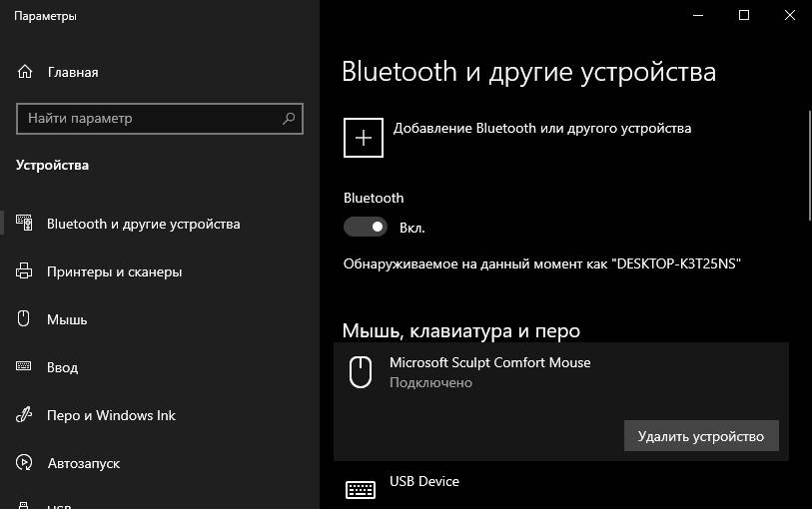Click the vertical scrollbar on right edge

coord(807,165)
